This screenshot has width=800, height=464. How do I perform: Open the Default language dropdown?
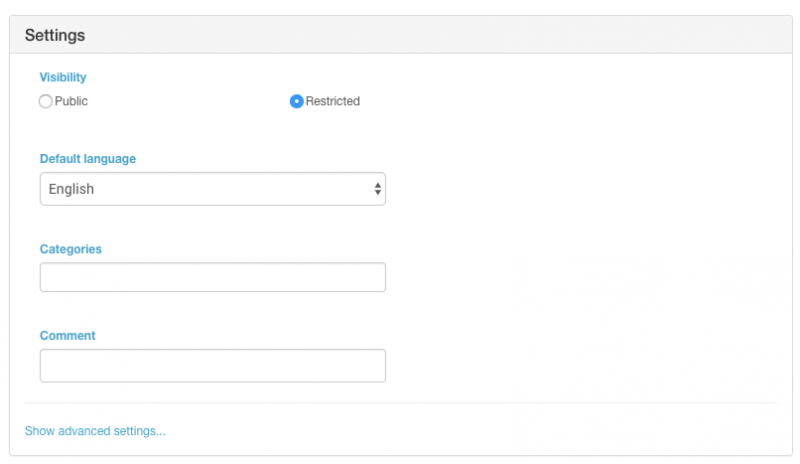pos(213,189)
